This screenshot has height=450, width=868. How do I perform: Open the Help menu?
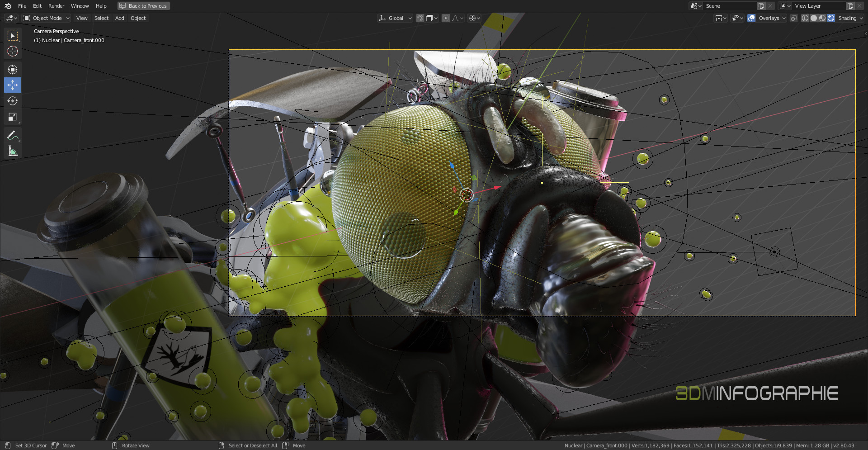point(101,6)
